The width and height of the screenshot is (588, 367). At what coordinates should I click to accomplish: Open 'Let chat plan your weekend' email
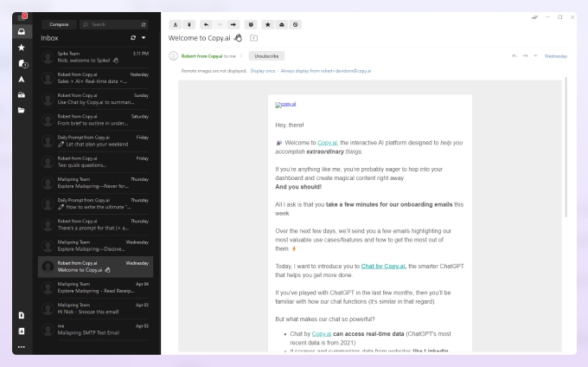[x=96, y=141]
